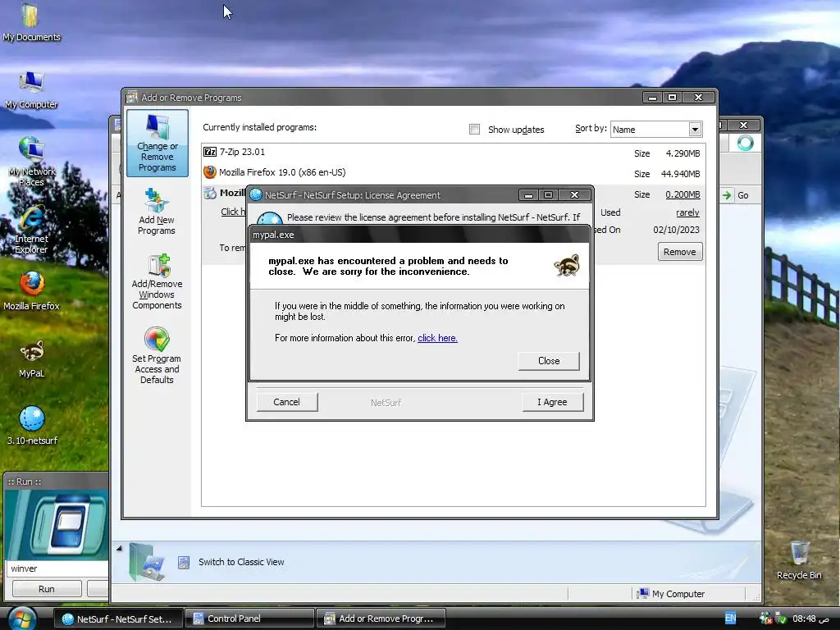Image resolution: width=840 pixels, height=630 pixels.
Task: Click the 'winver' input field in Run
Action: (x=57, y=568)
